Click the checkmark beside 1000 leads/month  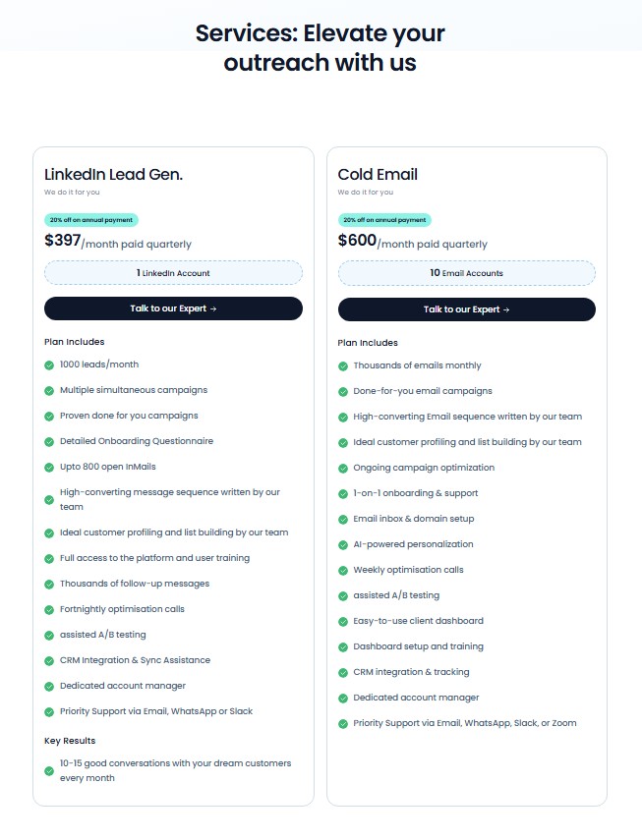pyautogui.click(x=48, y=364)
